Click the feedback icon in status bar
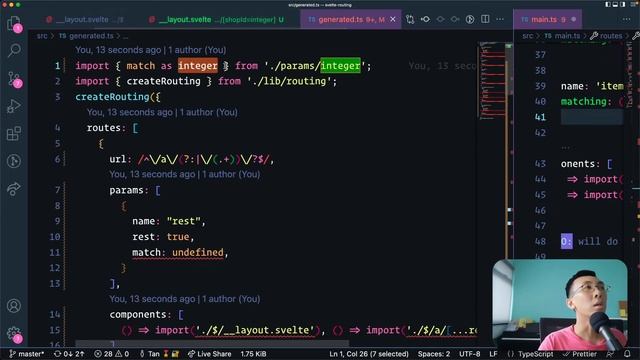 610,354
